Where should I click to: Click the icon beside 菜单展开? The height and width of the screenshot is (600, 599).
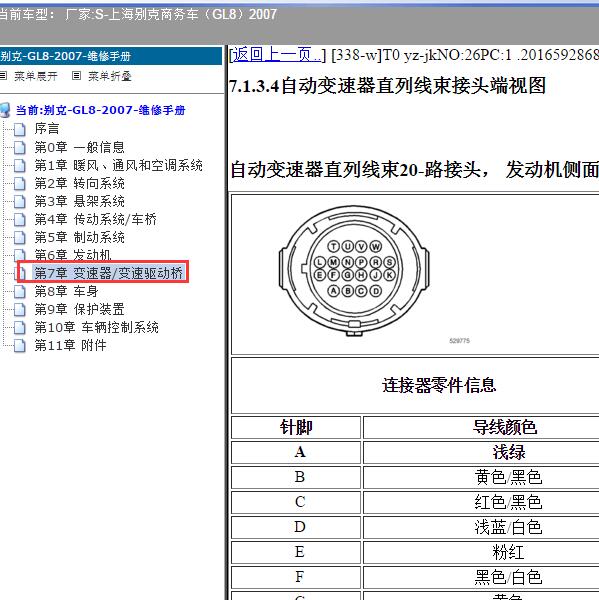click(3, 76)
